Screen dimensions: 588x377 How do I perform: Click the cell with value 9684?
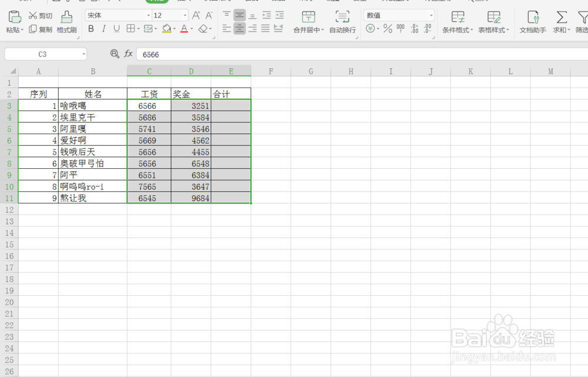point(191,198)
